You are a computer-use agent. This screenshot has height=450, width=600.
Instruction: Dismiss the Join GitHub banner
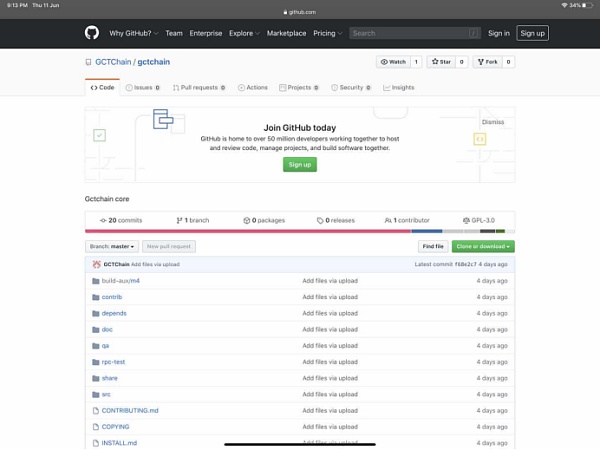pyautogui.click(x=493, y=121)
